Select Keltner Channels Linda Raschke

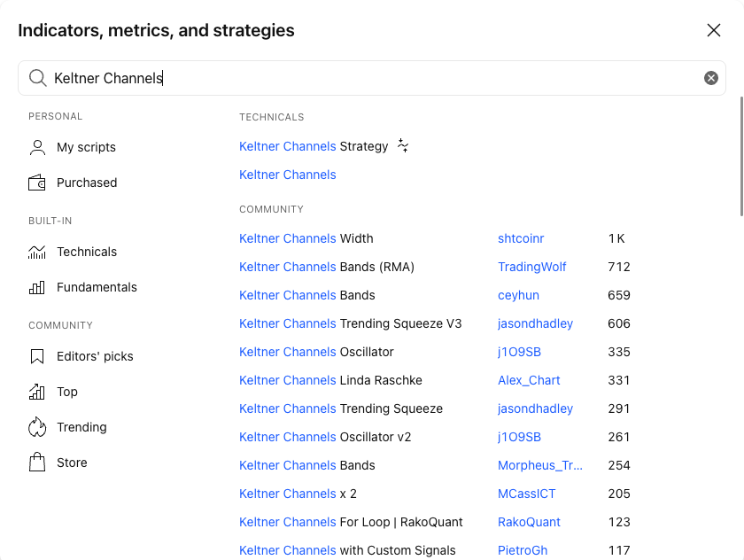click(330, 381)
